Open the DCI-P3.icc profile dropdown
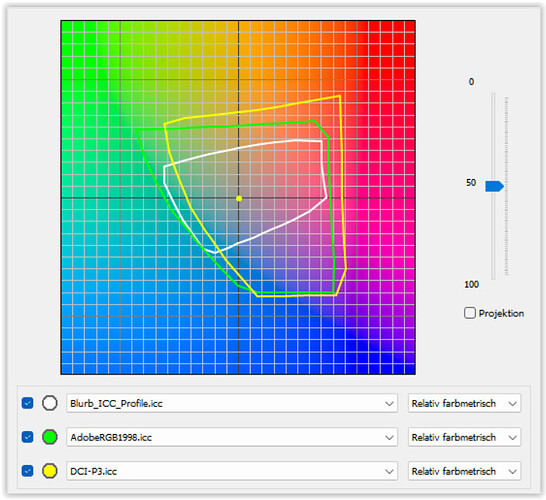 coord(232,471)
